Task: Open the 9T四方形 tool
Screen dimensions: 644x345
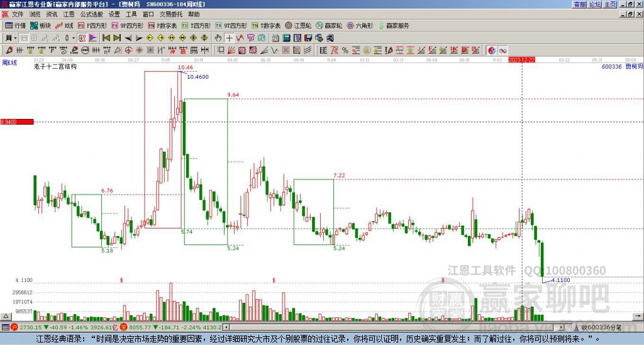Action: point(231,25)
